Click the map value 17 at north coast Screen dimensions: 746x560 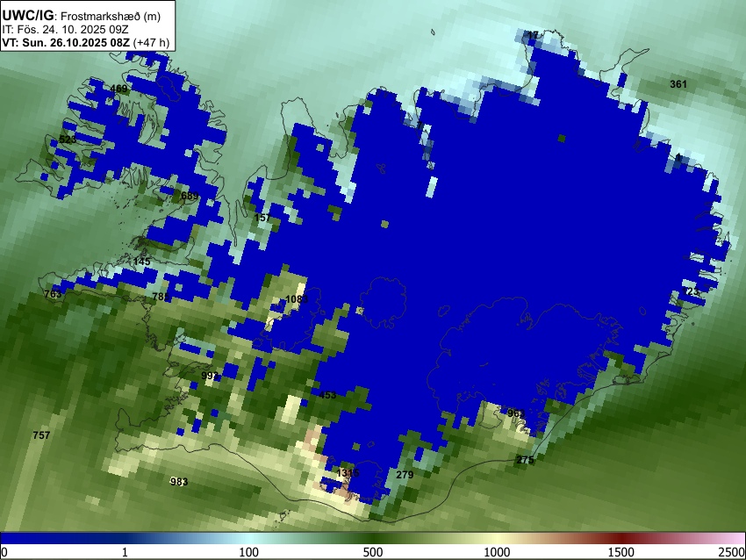533,35
